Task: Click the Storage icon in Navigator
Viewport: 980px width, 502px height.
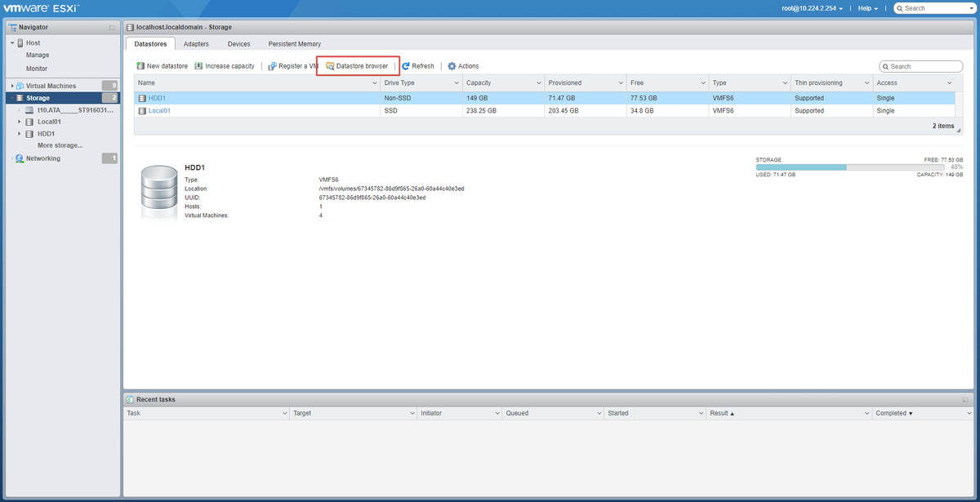Action: pos(20,98)
